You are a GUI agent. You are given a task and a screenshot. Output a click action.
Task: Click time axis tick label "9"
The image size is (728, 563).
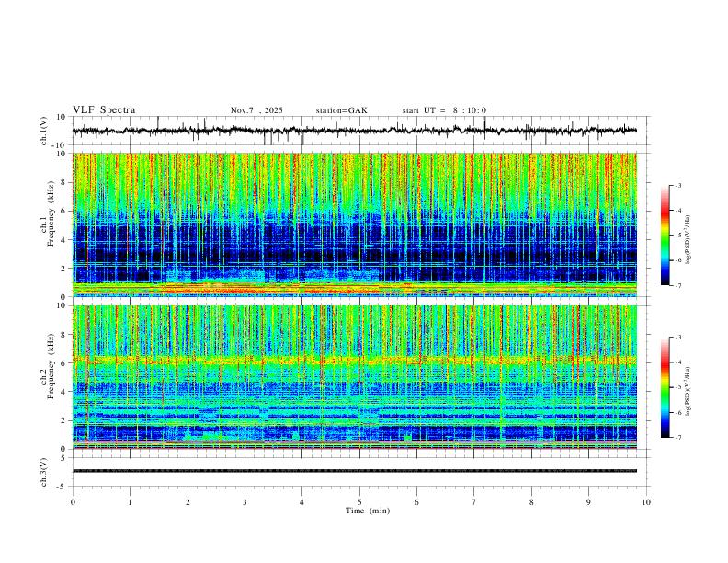(x=588, y=502)
